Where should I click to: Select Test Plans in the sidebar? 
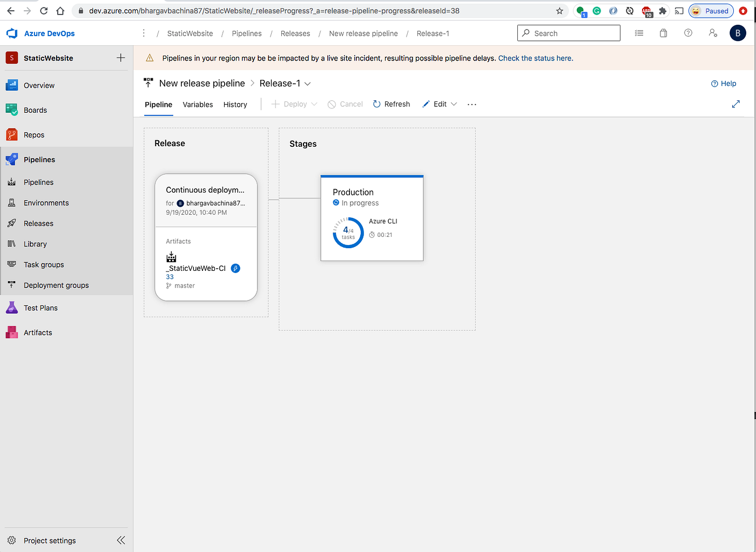click(41, 308)
